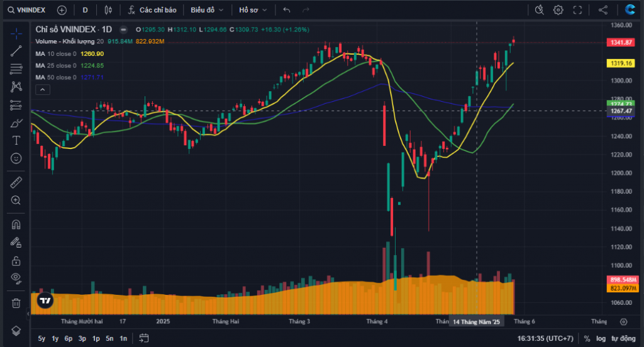Open the candlestick chart style selector
Viewport: 644px width, 347px height.
click(108, 10)
